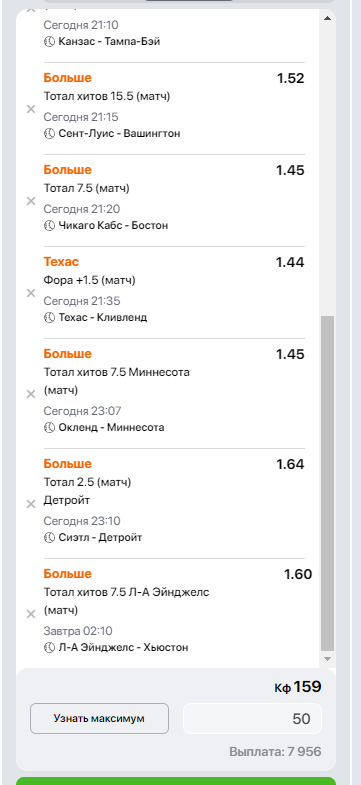Remove the Сиэтл - Детройт bet
This screenshot has height=785, width=361.
tap(31, 504)
